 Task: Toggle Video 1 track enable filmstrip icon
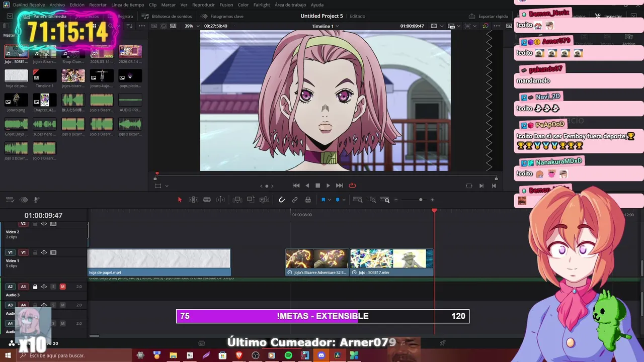(x=53, y=252)
